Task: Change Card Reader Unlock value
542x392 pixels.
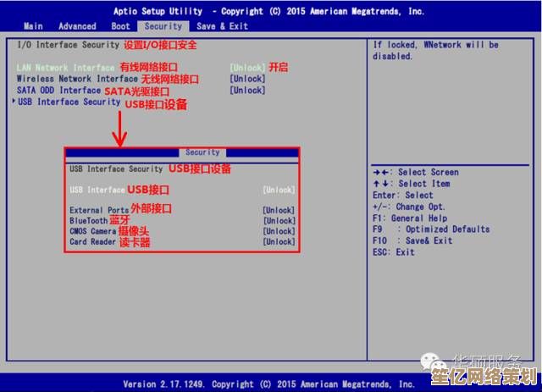Action: pyautogui.click(x=279, y=242)
